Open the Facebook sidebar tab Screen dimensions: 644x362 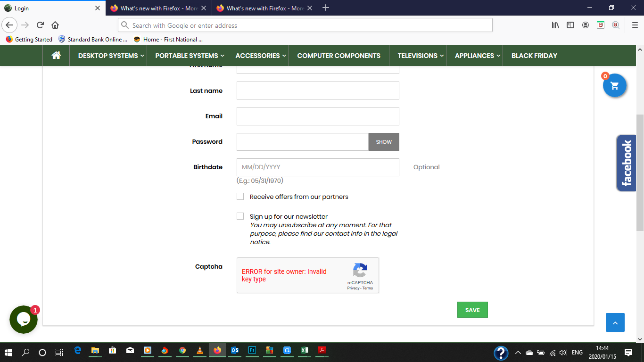click(626, 163)
